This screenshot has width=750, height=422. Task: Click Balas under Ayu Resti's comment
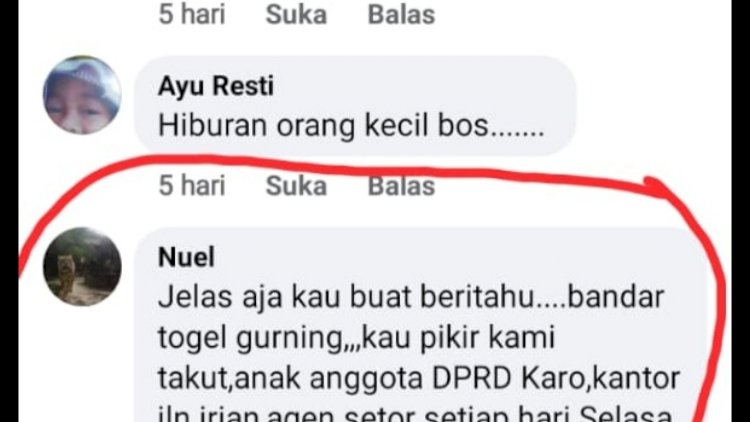pyautogui.click(x=401, y=186)
